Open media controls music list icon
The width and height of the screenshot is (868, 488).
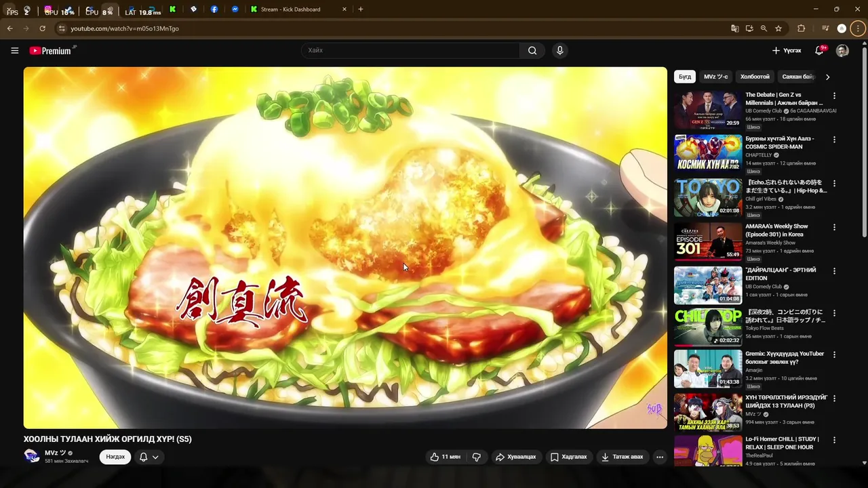825,28
